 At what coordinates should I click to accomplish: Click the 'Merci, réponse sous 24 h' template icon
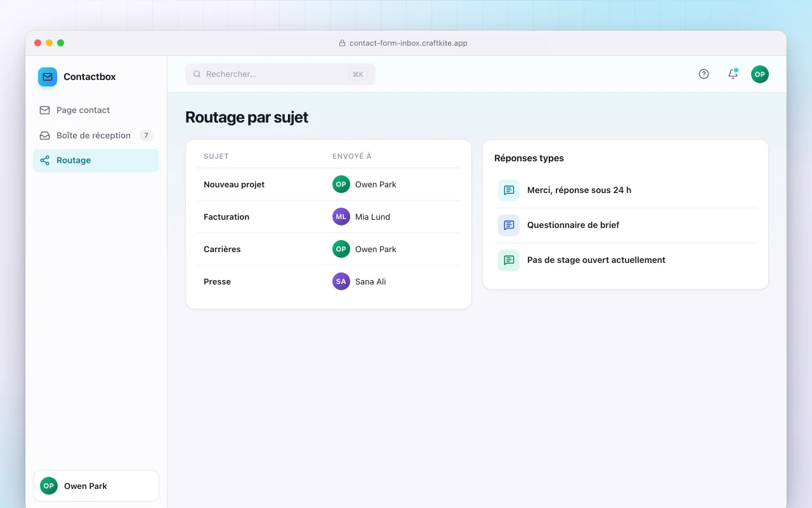point(509,190)
